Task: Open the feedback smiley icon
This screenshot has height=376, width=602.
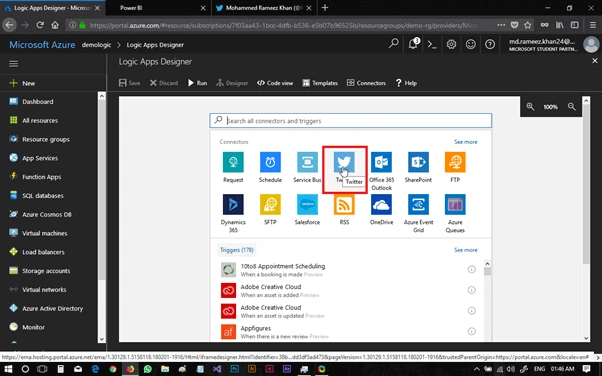Action: (471, 44)
